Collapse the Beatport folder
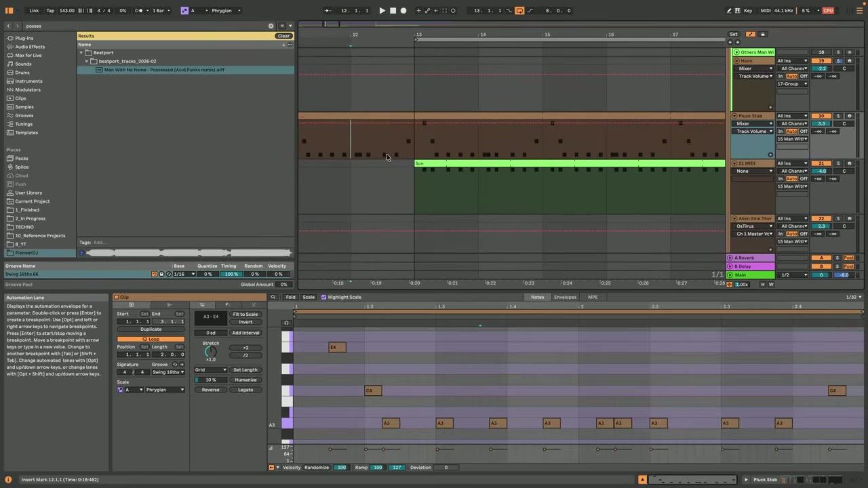 81,52
